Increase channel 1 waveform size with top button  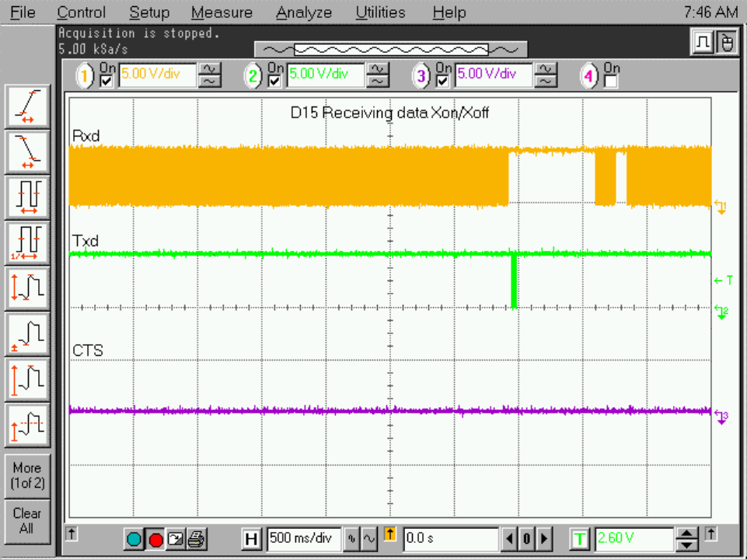[x=209, y=70]
